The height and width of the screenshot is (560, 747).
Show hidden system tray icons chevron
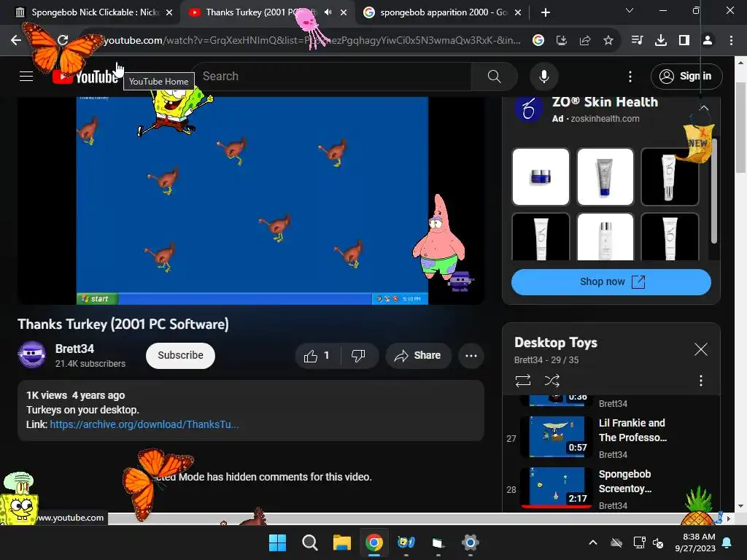pos(592,542)
